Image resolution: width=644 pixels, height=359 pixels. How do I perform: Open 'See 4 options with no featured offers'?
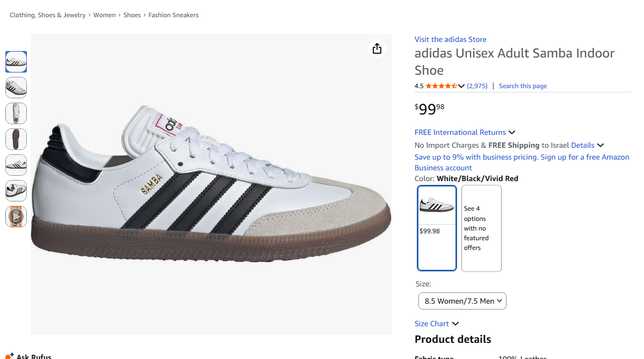(481, 228)
